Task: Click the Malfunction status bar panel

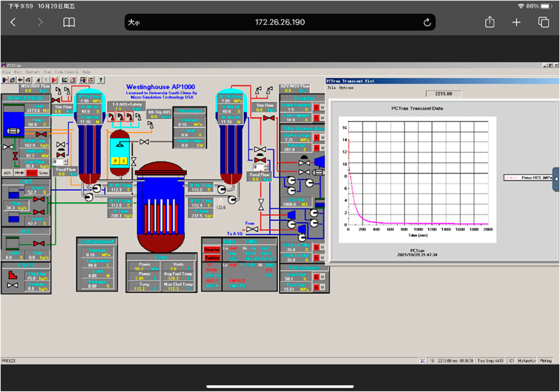Action: (527, 361)
